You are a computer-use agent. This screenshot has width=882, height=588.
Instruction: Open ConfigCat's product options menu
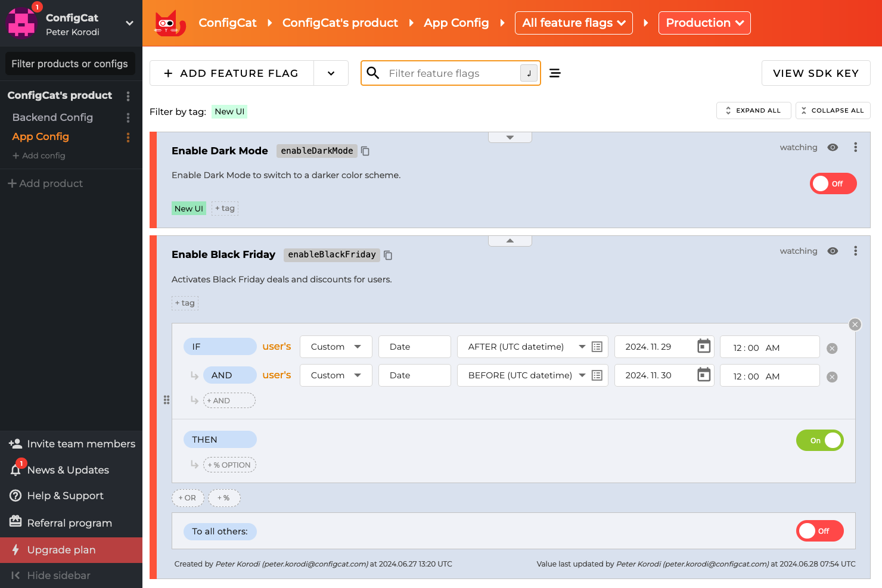point(128,96)
